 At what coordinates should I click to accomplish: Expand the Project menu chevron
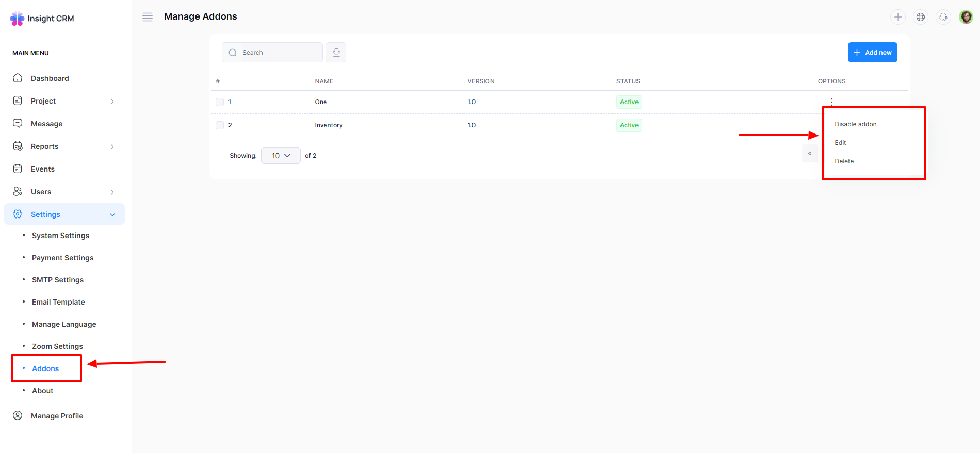[x=112, y=102]
